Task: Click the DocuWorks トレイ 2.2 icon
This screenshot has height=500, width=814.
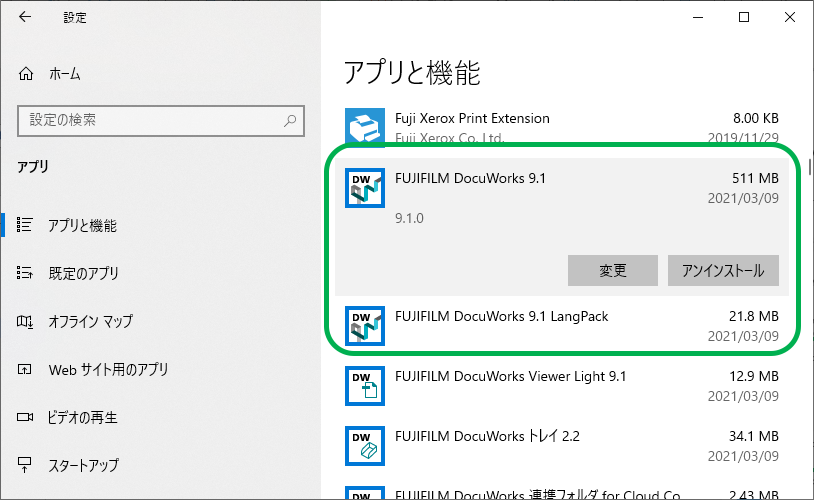Action: [365, 446]
